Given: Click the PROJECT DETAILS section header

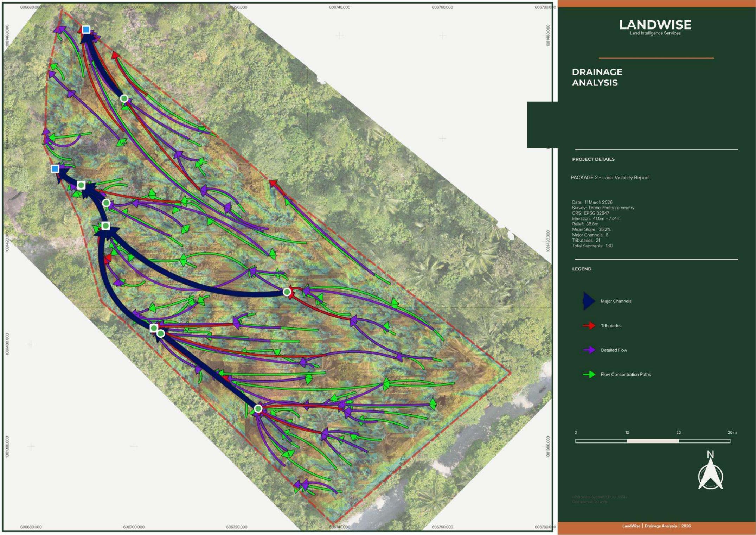Looking at the screenshot, I should 593,159.
